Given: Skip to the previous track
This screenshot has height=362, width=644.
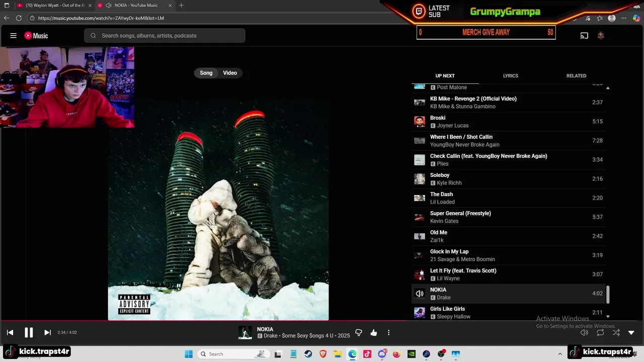Looking at the screenshot, I should (x=10, y=332).
